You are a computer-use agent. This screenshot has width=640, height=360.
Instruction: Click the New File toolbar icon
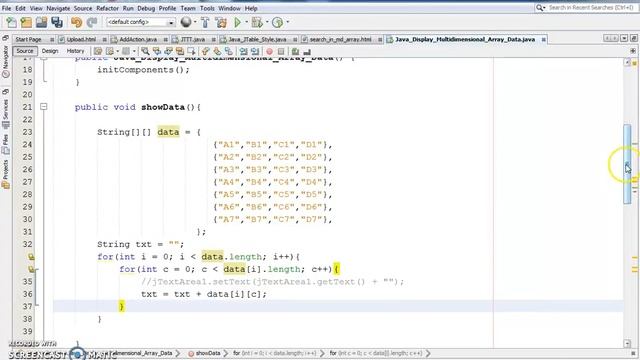click(11, 22)
